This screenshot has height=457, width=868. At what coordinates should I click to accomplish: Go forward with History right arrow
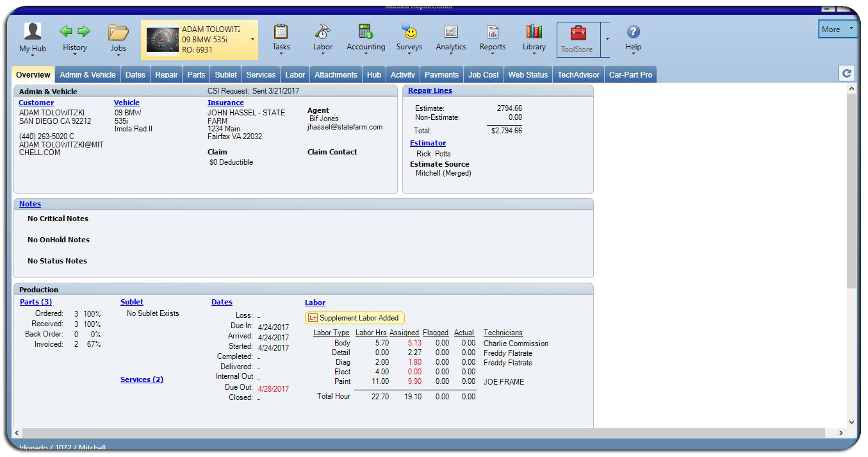pos(83,31)
